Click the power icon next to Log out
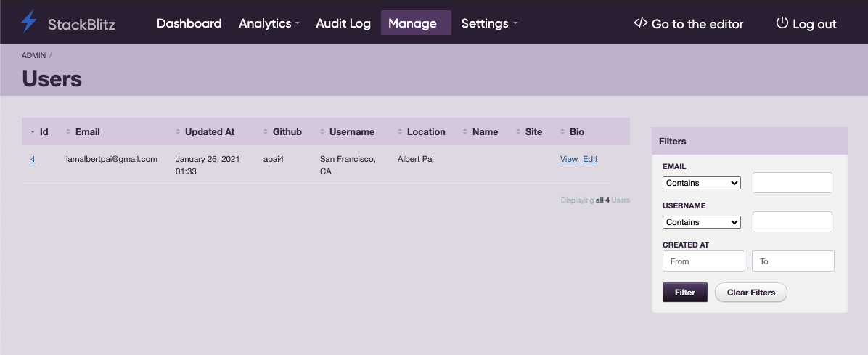The height and width of the screenshot is (355, 868). (782, 23)
